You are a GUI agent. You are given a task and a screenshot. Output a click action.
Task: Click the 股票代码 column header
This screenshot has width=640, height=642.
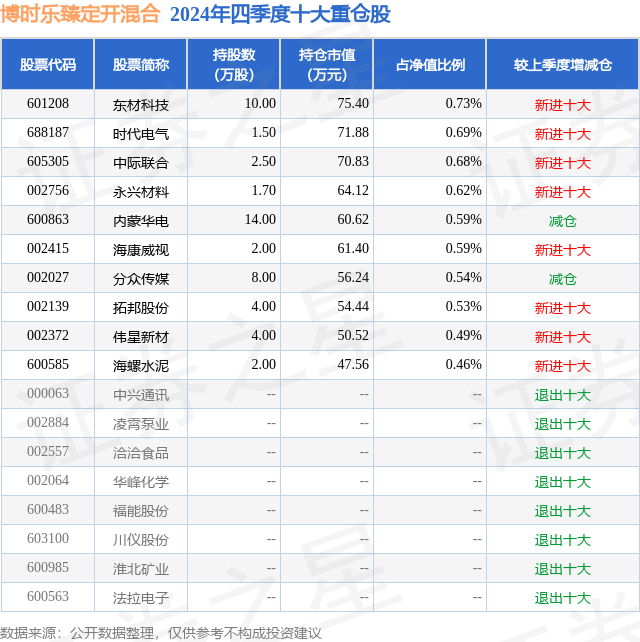48,65
